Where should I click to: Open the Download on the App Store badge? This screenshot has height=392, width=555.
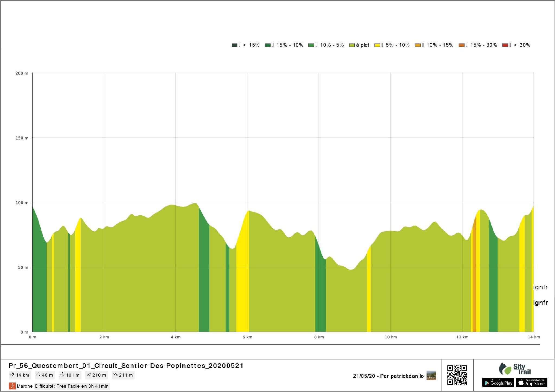(x=531, y=383)
